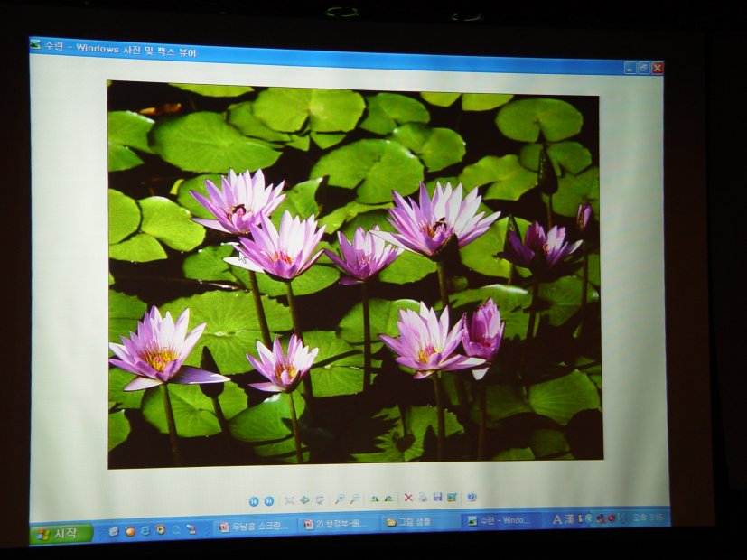Delete the image with the red X
747x560 pixels.
(408, 498)
